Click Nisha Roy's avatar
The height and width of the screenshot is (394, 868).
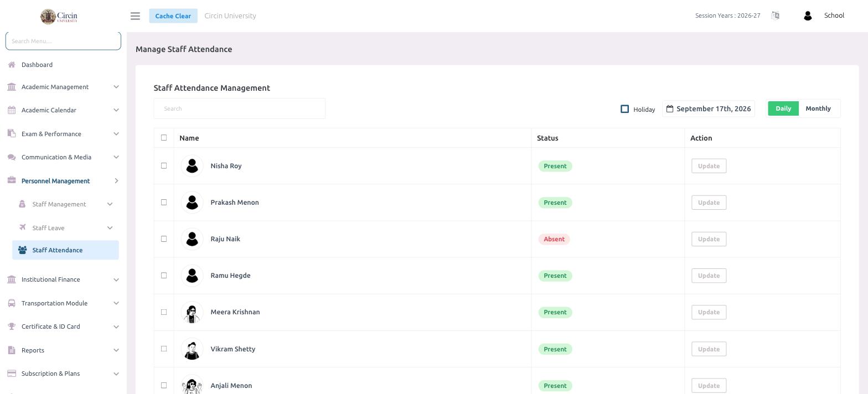pyautogui.click(x=192, y=166)
